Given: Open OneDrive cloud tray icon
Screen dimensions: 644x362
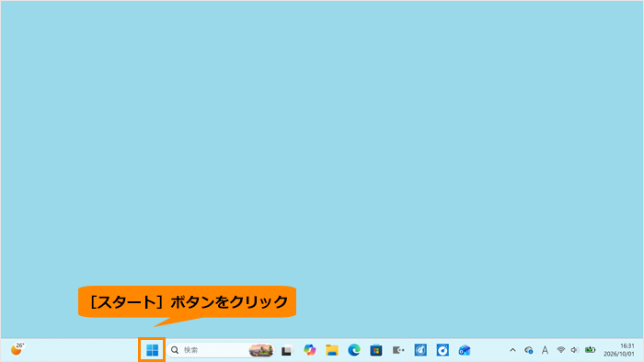Looking at the screenshot, I should tap(529, 350).
